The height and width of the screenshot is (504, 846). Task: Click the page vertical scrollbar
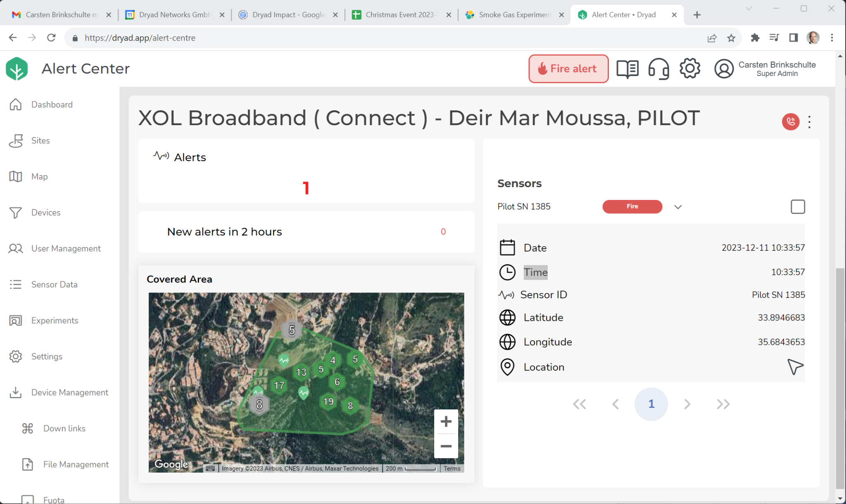pyautogui.click(x=840, y=378)
